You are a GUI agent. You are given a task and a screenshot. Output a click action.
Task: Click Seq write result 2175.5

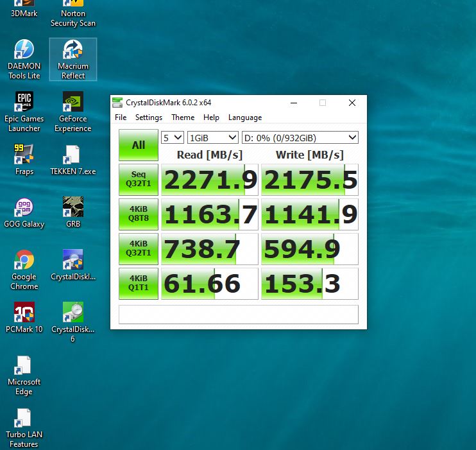(x=310, y=180)
